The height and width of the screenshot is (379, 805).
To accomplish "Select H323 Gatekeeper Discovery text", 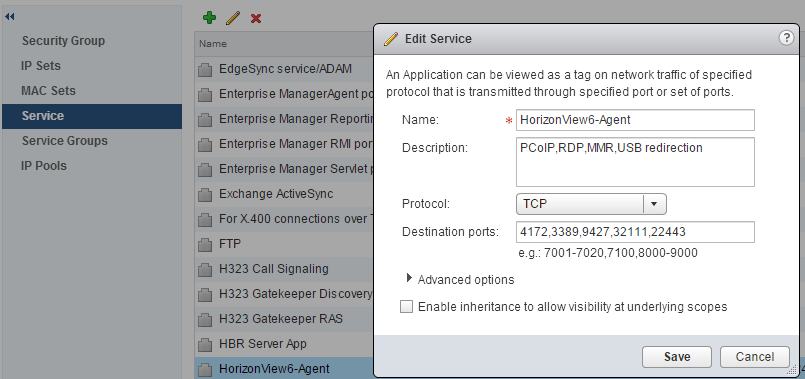I will (296, 294).
